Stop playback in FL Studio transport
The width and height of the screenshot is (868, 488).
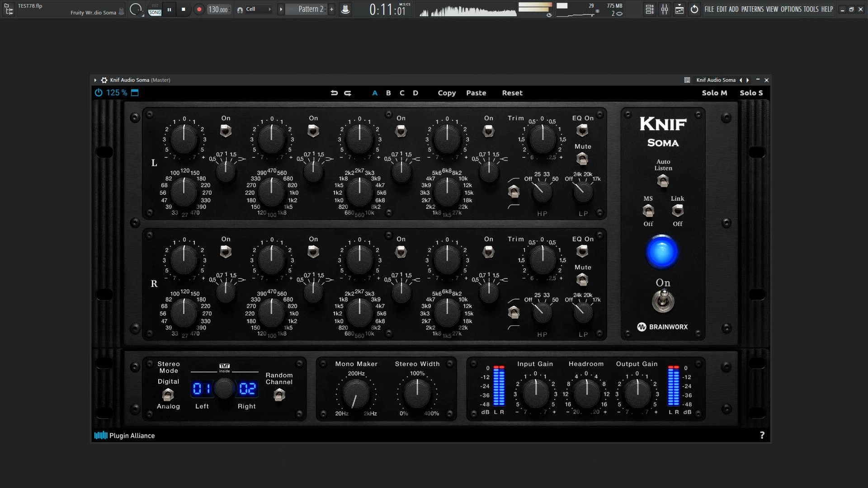point(183,9)
